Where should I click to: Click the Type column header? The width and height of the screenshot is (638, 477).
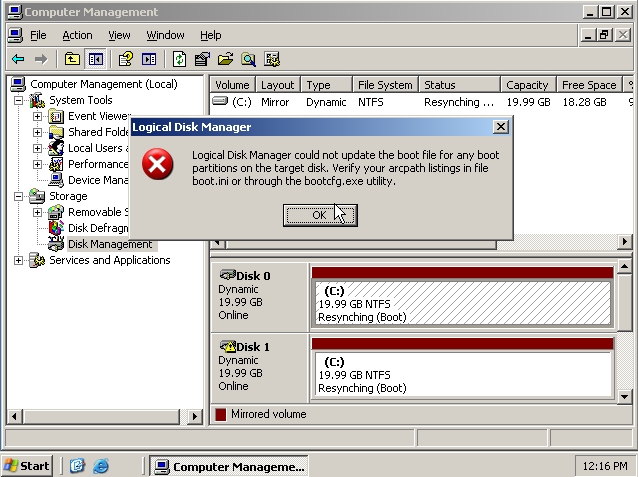pos(327,85)
